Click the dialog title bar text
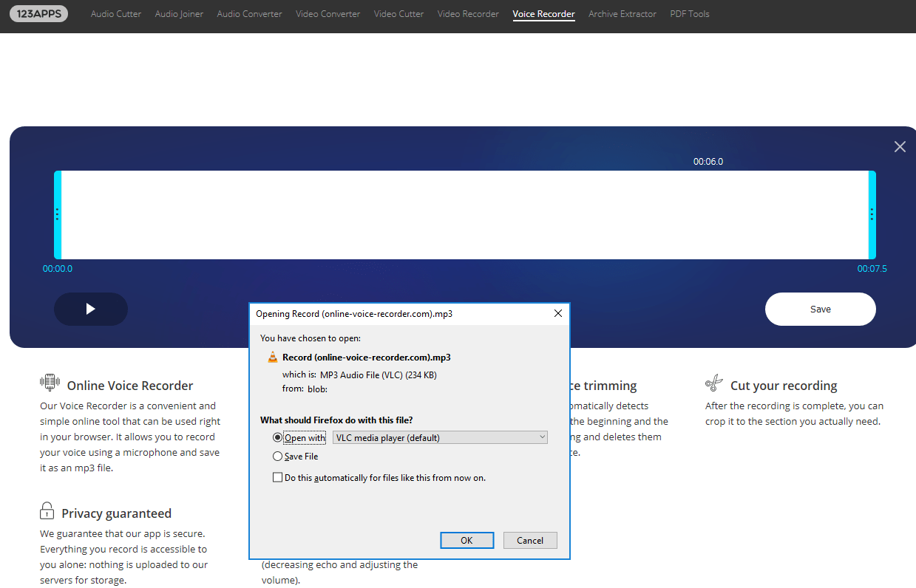This screenshot has width=916, height=588. (x=354, y=314)
